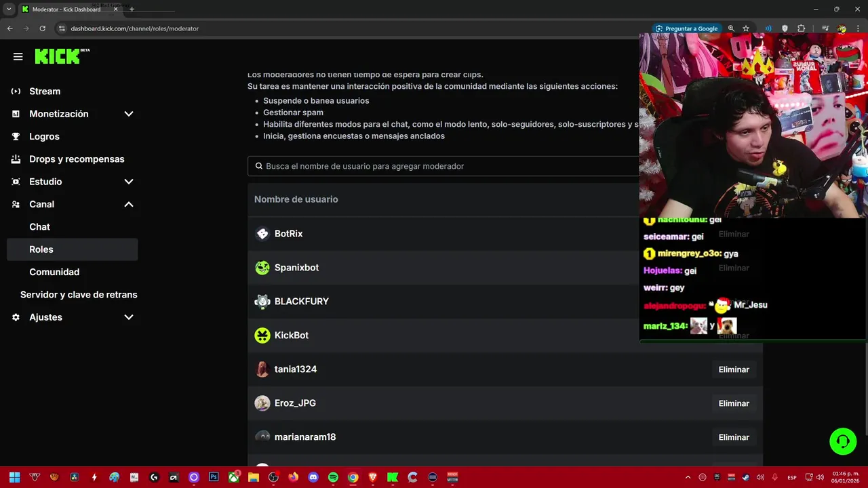Click the Spanixbot avatar

coord(262,268)
